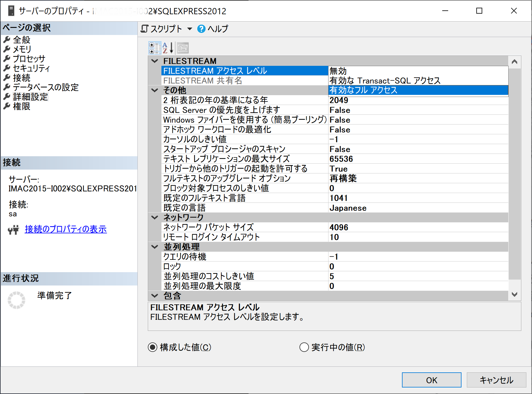This screenshot has height=394, width=532.
Task: Collapse the ネットワーク section
Action: point(154,217)
